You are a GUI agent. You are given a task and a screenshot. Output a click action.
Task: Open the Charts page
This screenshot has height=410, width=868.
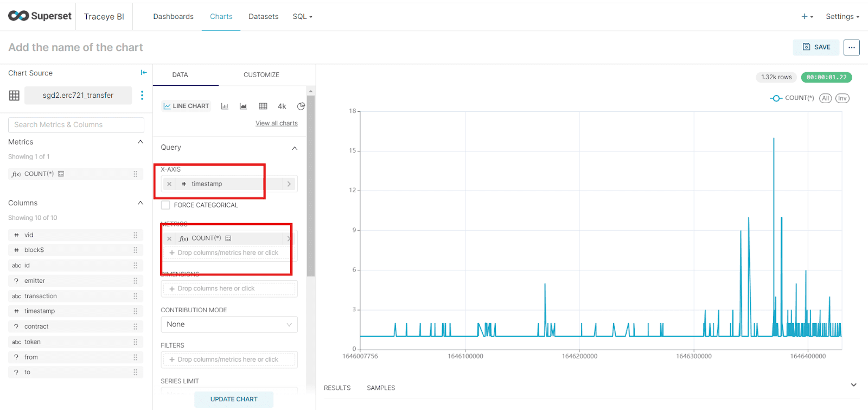click(x=221, y=16)
